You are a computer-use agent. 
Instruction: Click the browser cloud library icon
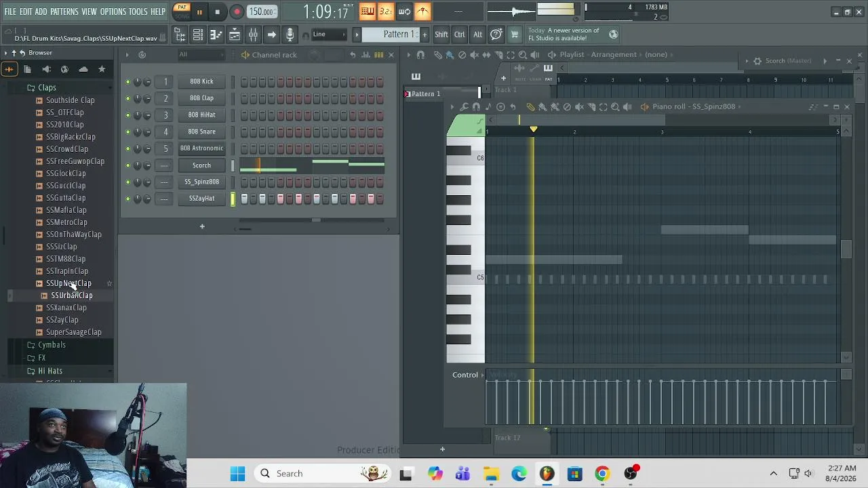coord(83,69)
